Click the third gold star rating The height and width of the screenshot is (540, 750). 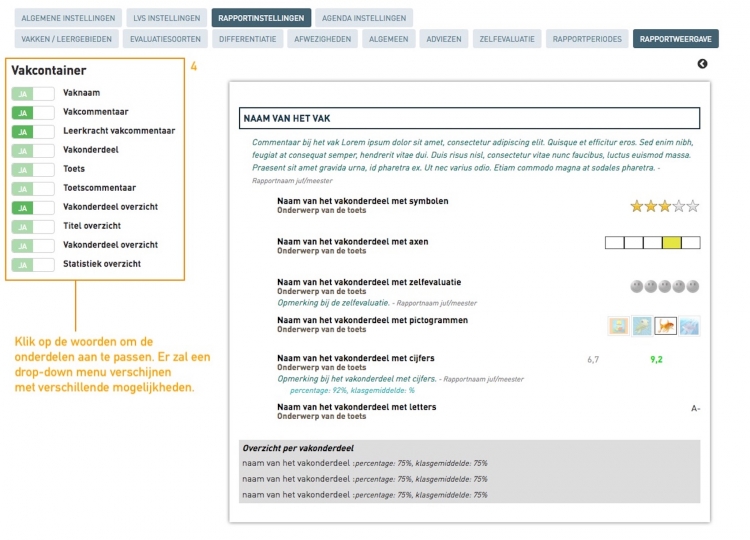[664, 207]
